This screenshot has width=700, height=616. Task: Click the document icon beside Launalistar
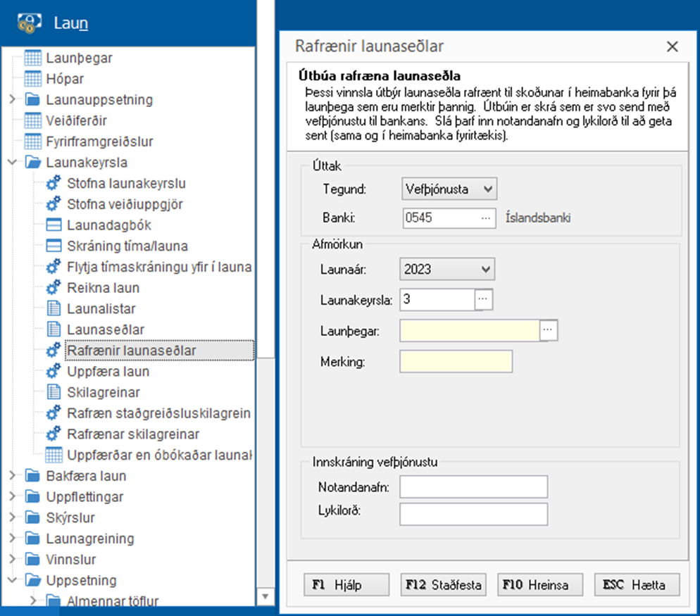[x=54, y=308]
